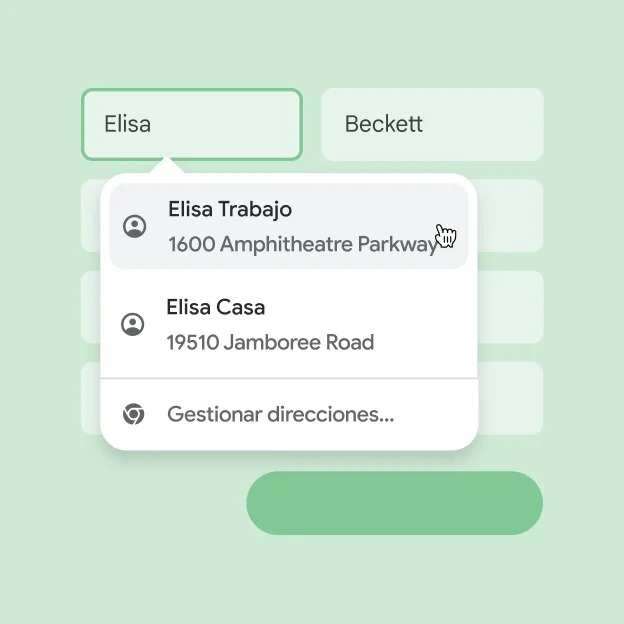Click the empty field directly below Beckett

coord(510,215)
